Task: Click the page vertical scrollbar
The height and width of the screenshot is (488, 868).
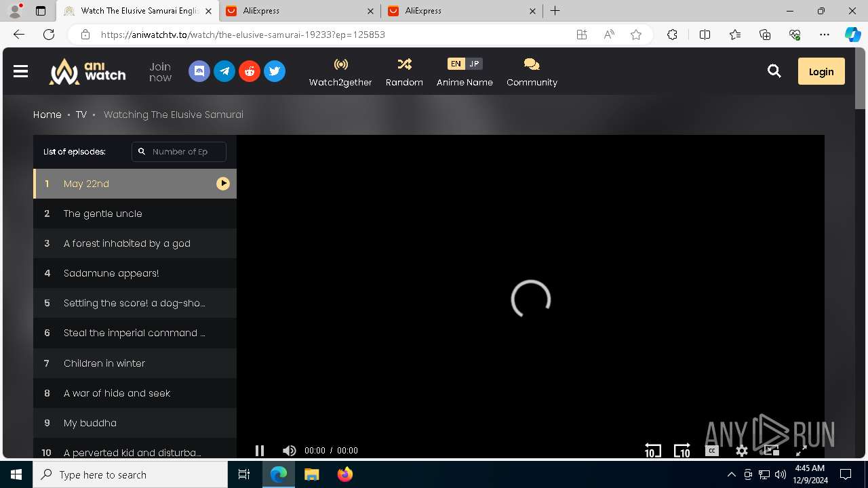Action: pos(860,78)
